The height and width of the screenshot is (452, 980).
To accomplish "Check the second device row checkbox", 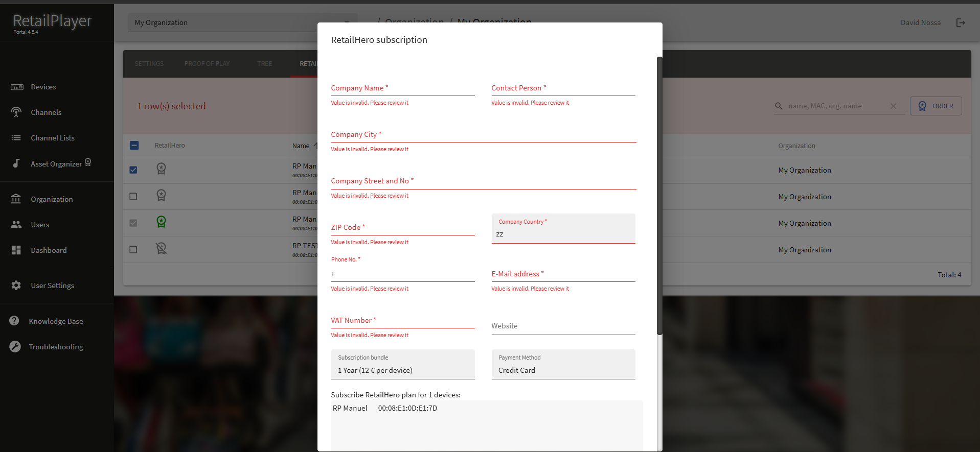I will point(133,196).
